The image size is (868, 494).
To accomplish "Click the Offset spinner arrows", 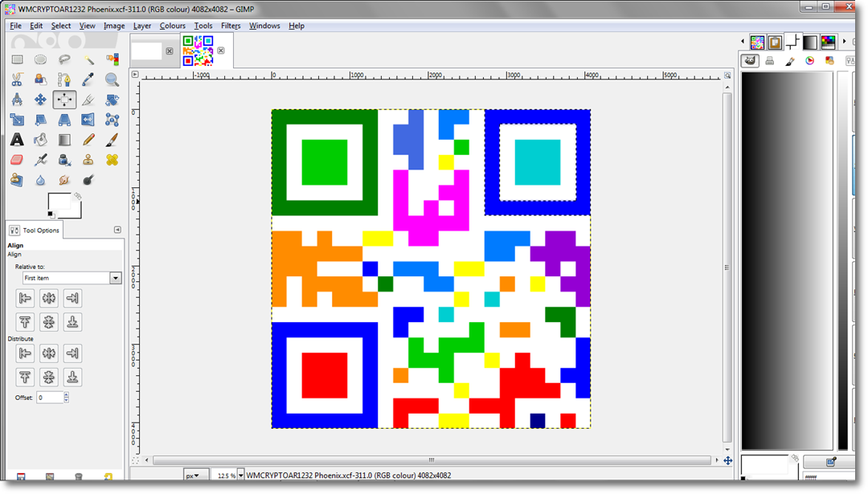I will click(67, 397).
